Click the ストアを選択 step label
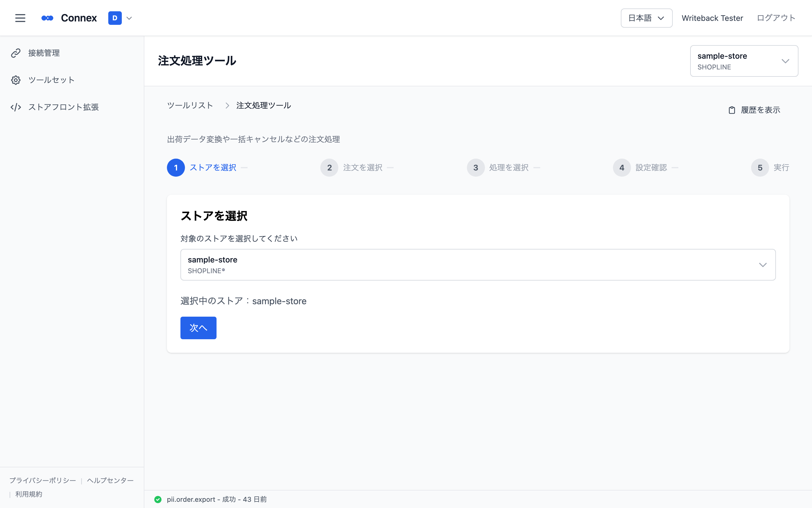The height and width of the screenshot is (508, 812). tap(213, 168)
